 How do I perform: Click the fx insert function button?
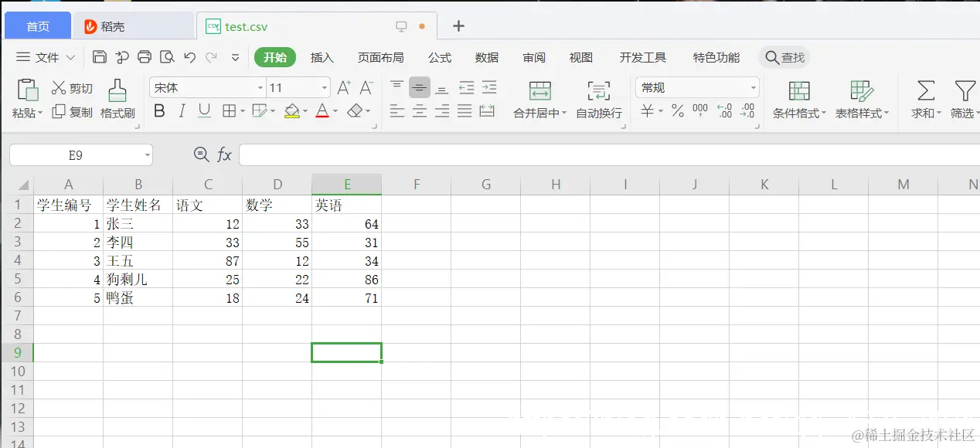pyautogui.click(x=224, y=155)
